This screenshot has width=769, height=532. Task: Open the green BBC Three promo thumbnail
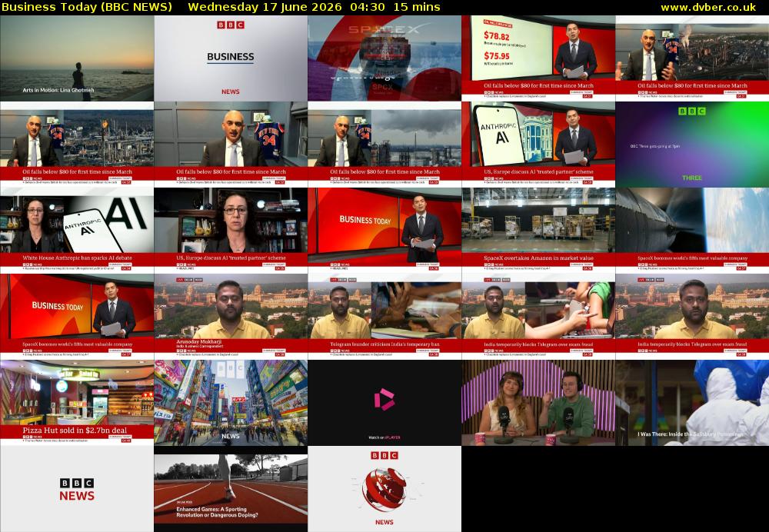coord(692,145)
